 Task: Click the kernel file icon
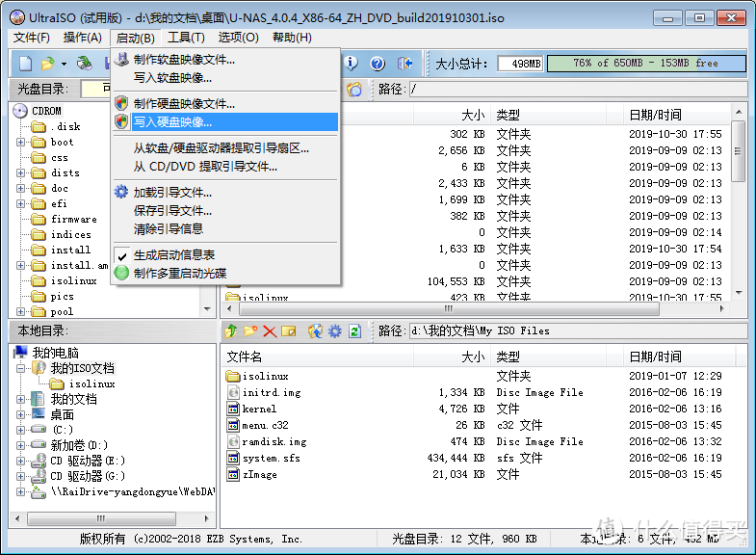(233, 409)
